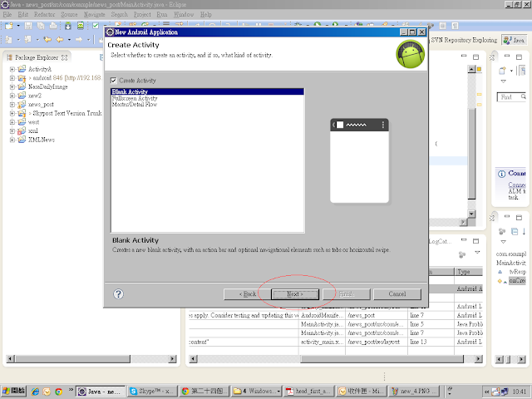Switch to Skype taskbar window
532x399 pixels.
pos(151,392)
